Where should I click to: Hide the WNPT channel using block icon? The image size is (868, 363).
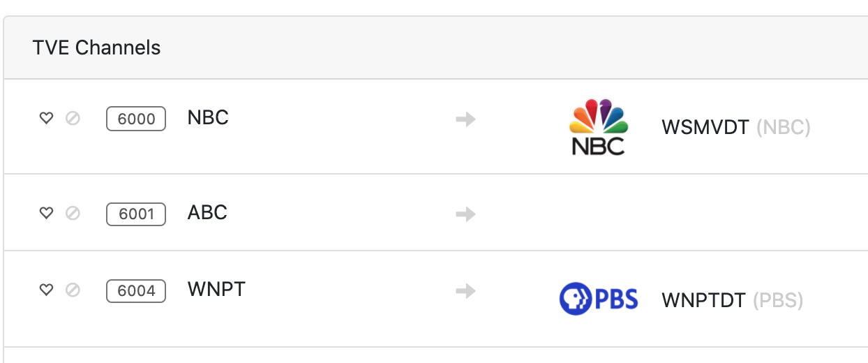click(73, 290)
